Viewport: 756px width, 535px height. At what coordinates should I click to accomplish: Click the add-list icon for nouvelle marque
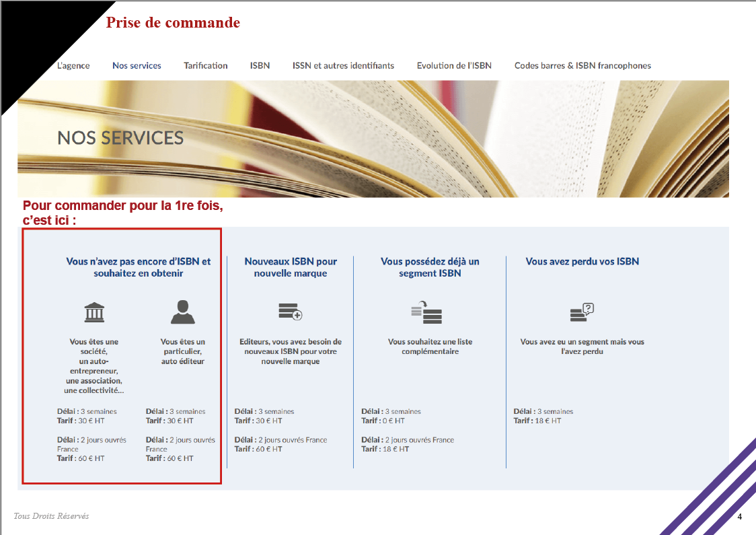[291, 311]
